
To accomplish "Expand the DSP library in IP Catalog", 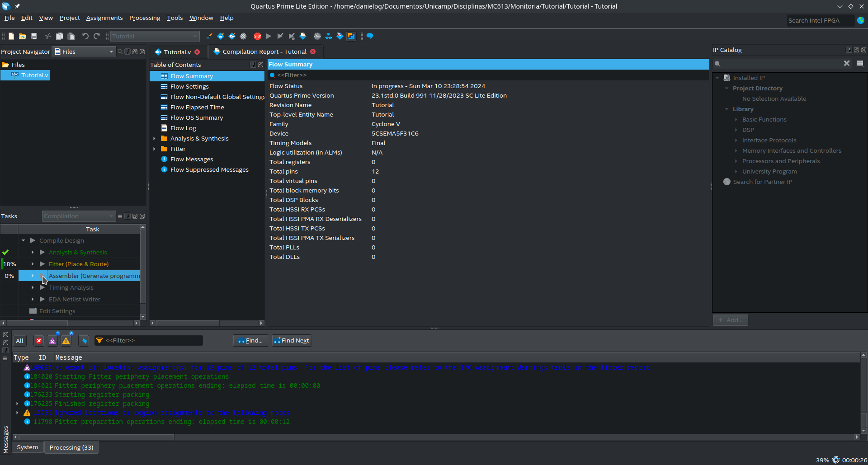I will [736, 130].
